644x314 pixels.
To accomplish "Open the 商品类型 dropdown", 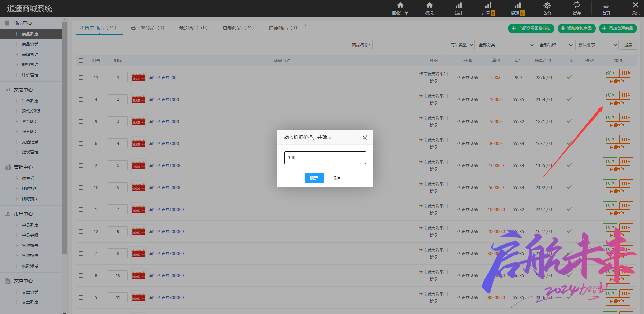I will (x=461, y=45).
